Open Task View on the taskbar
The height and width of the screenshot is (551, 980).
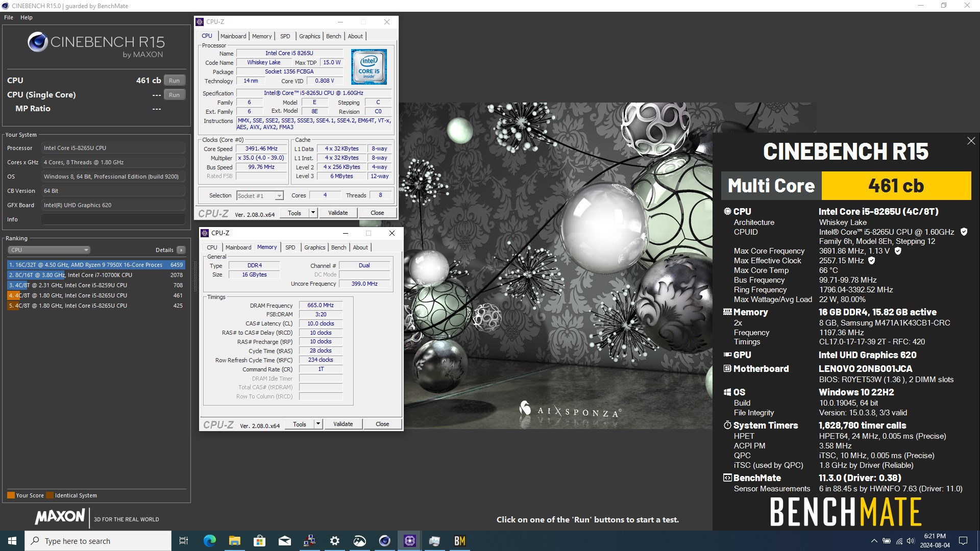tap(184, 541)
